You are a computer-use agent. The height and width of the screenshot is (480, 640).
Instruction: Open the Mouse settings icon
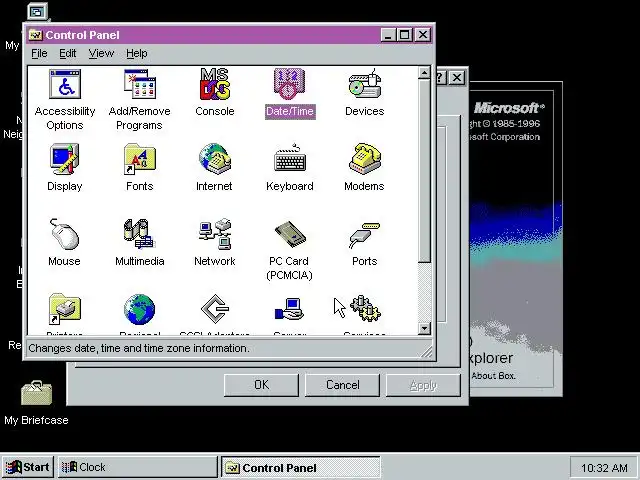point(64,234)
